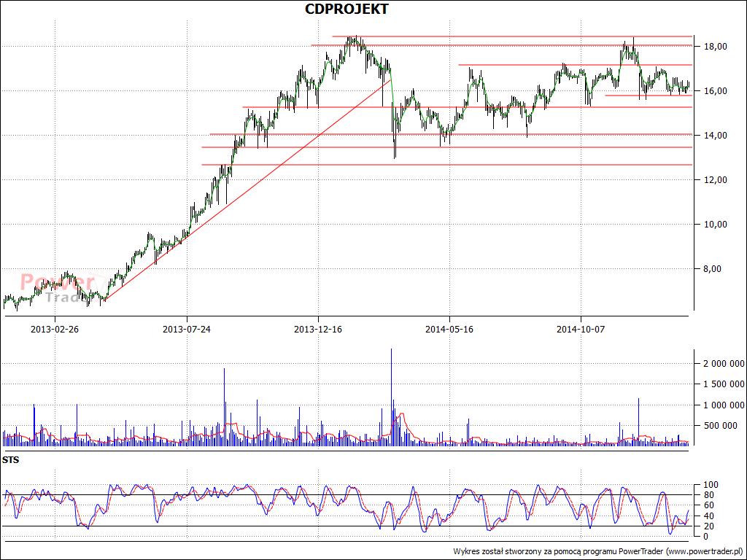This screenshot has width=747, height=560.
Task: Select the 2014-10-07 date label
Action: [x=581, y=329]
